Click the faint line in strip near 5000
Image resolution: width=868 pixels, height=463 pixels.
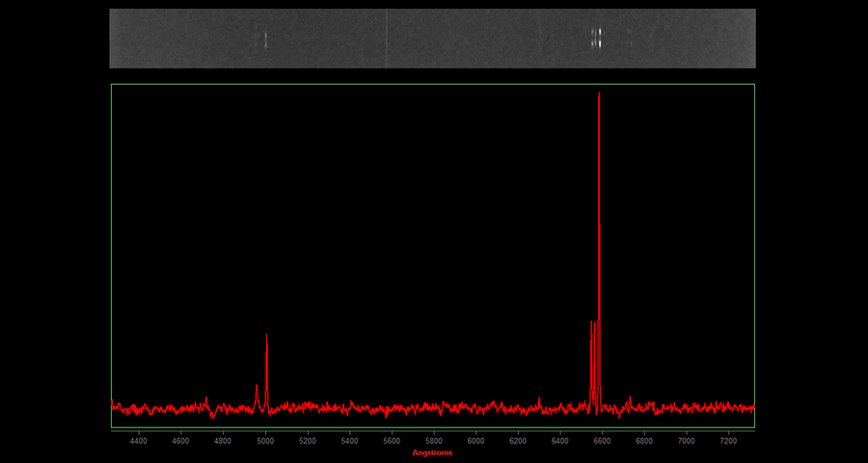[266, 40]
